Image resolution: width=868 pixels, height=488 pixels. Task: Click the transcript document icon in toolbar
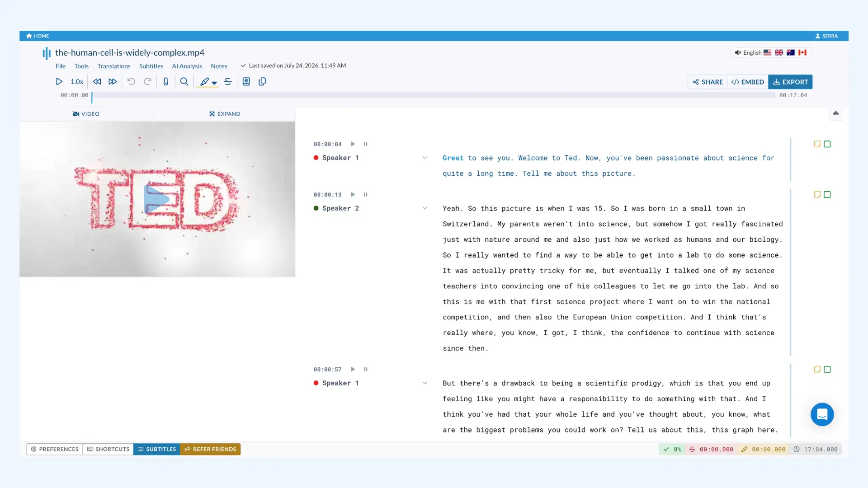[246, 82]
